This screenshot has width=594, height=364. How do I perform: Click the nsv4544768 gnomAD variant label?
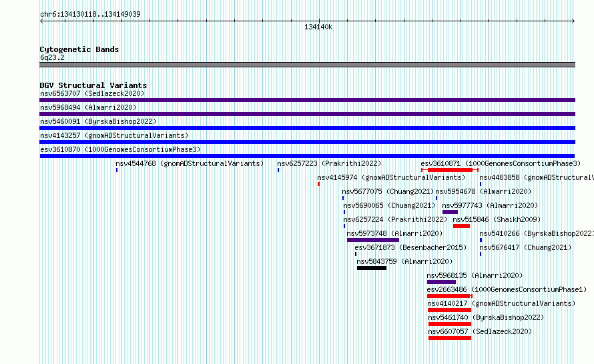[x=190, y=163]
